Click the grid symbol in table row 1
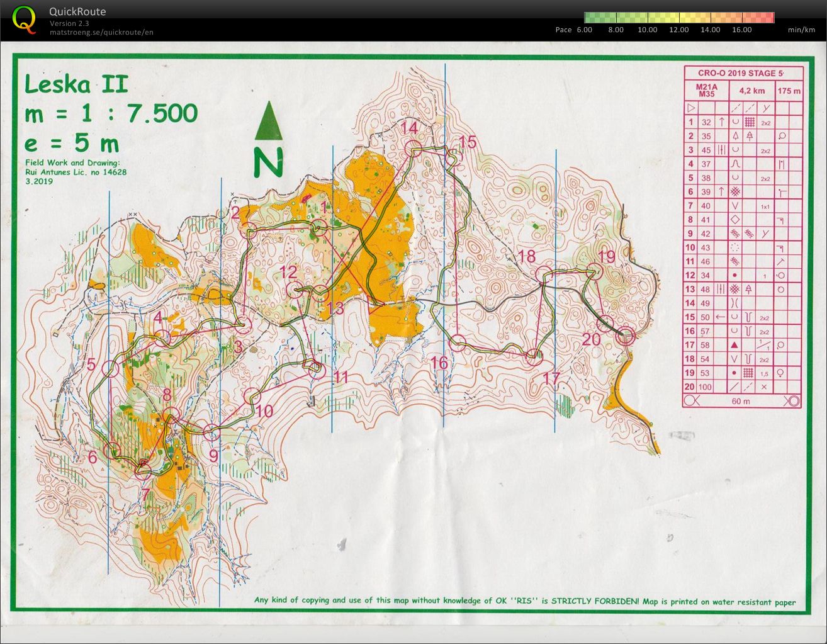 click(749, 122)
